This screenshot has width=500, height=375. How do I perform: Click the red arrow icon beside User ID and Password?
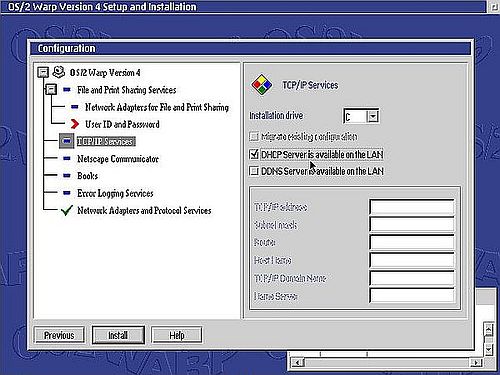coord(75,124)
